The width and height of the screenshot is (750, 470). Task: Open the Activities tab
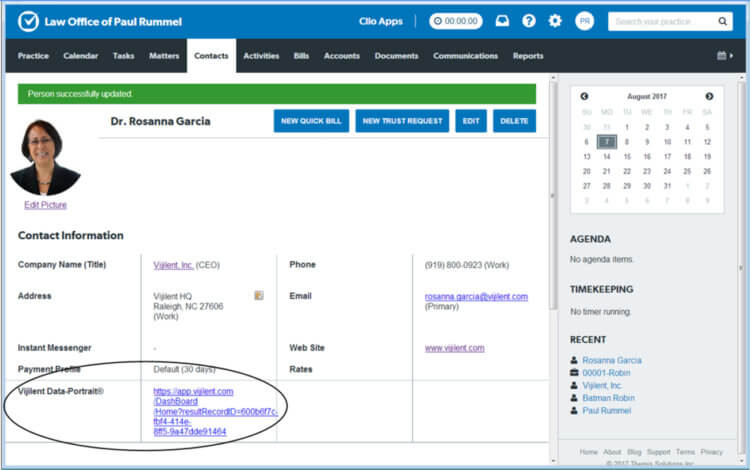pos(261,56)
